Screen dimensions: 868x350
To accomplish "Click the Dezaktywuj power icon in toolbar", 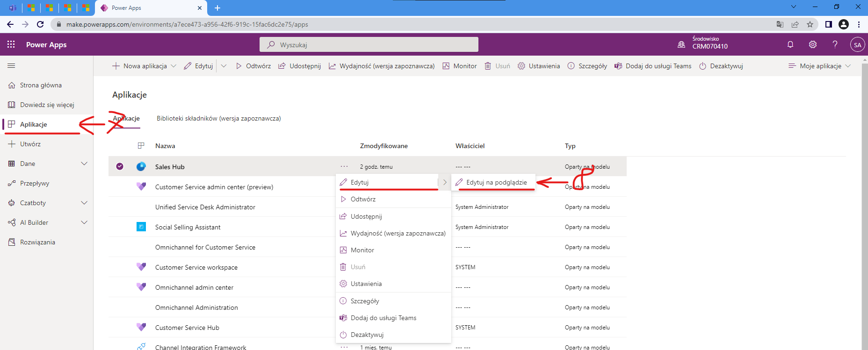I will pos(703,66).
